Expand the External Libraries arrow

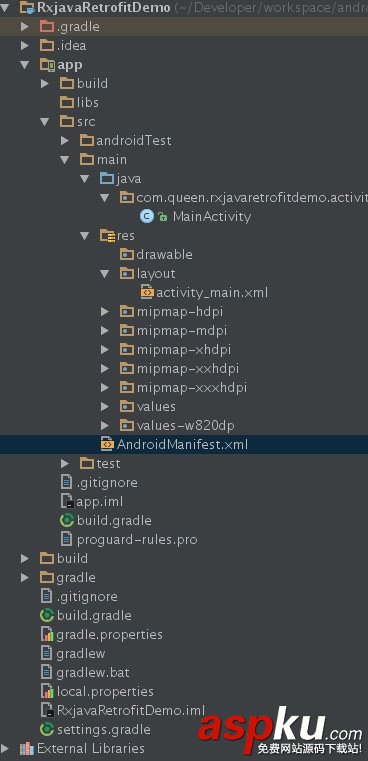[5, 748]
